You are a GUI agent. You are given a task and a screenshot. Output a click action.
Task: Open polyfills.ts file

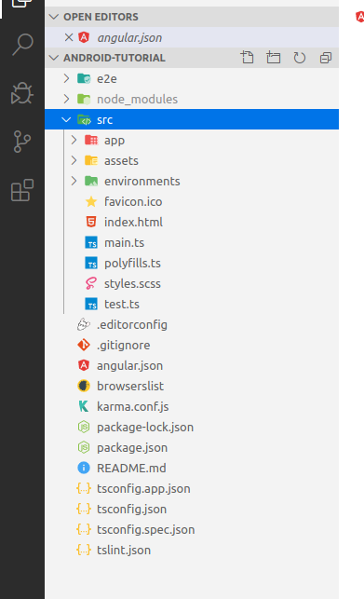point(132,264)
